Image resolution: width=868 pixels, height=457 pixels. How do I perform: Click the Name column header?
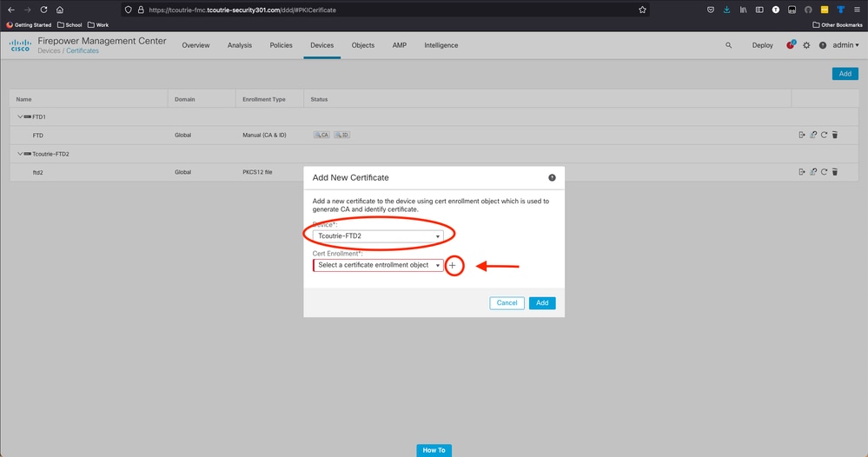coord(23,100)
